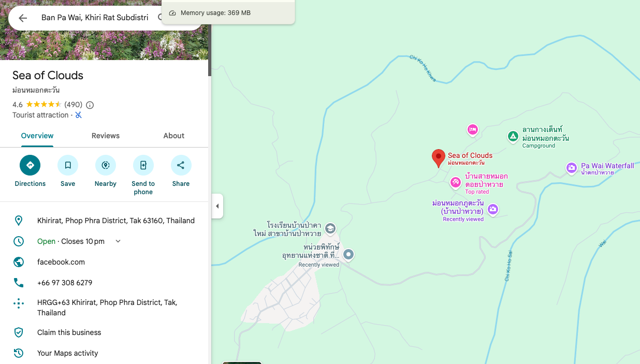Select the red Sea of Clouds map pin

pyautogui.click(x=439, y=158)
